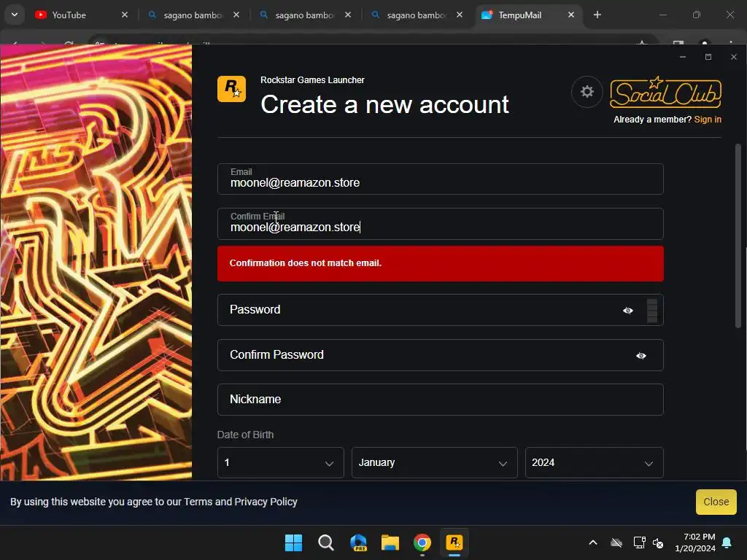Open the January month dropdown
Screen dimensions: 747x560
pos(434,462)
